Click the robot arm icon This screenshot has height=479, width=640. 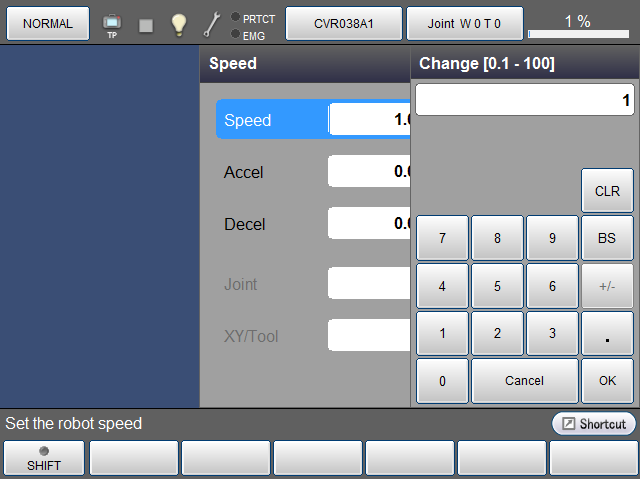(212, 24)
